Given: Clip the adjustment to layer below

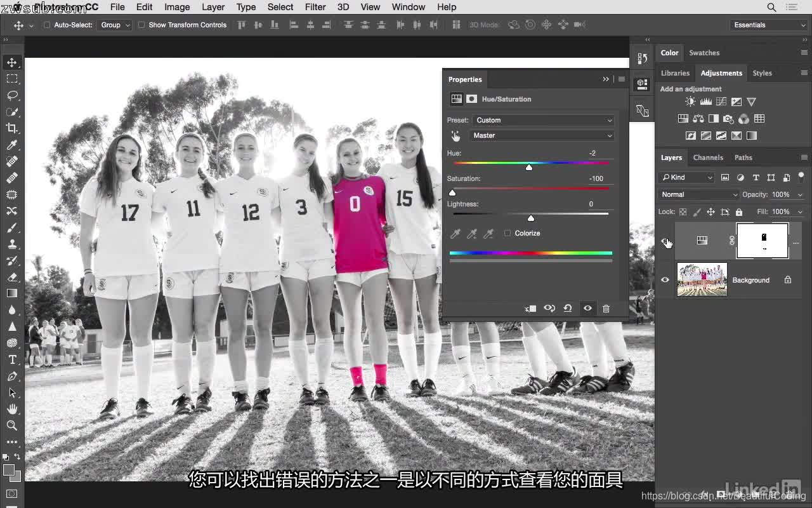Looking at the screenshot, I should [x=530, y=309].
